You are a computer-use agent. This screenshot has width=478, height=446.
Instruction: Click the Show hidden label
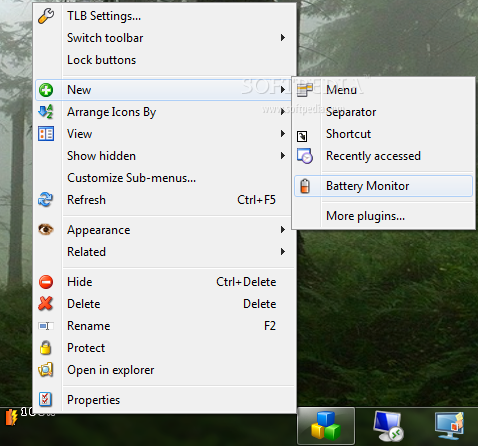click(x=101, y=156)
